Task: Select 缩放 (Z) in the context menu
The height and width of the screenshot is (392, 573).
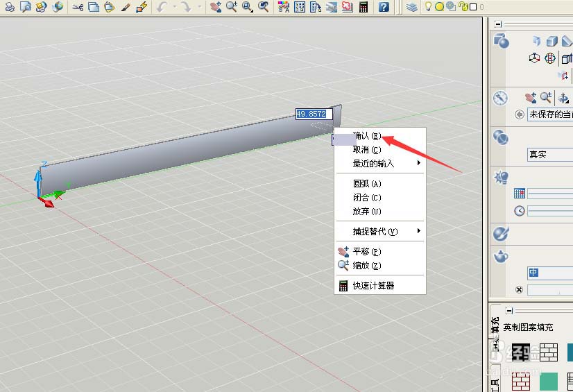Action: pyautogui.click(x=380, y=265)
